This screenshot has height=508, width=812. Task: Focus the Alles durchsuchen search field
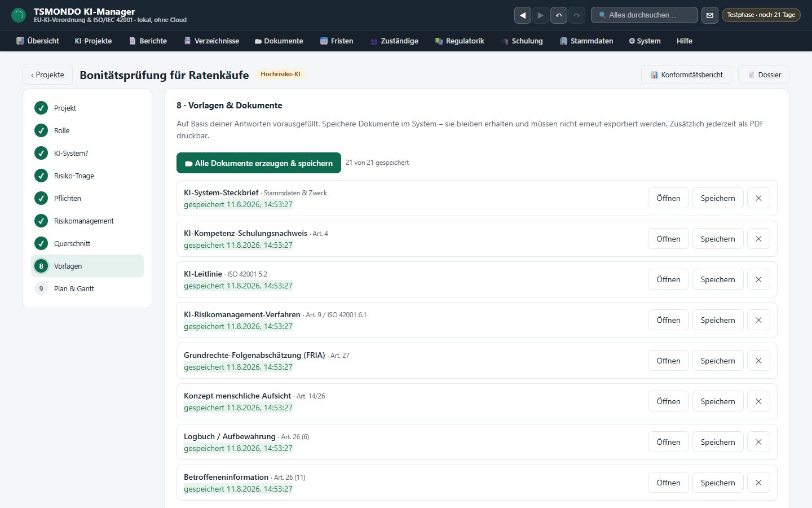(645, 15)
